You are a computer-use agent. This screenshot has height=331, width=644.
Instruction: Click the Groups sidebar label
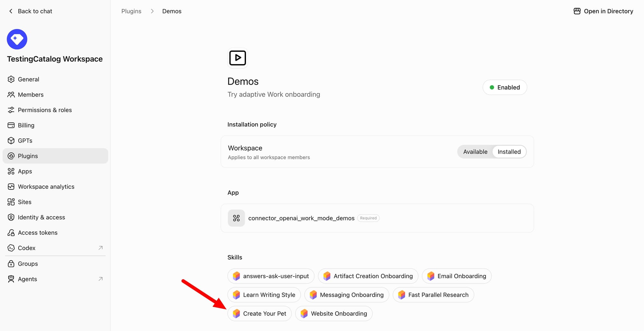[x=28, y=264]
